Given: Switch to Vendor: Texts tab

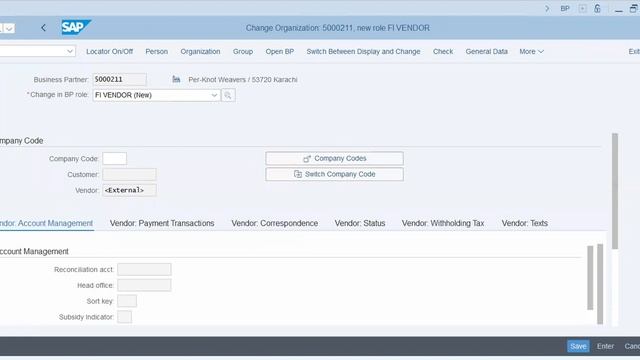Looking at the screenshot, I should (524, 223).
